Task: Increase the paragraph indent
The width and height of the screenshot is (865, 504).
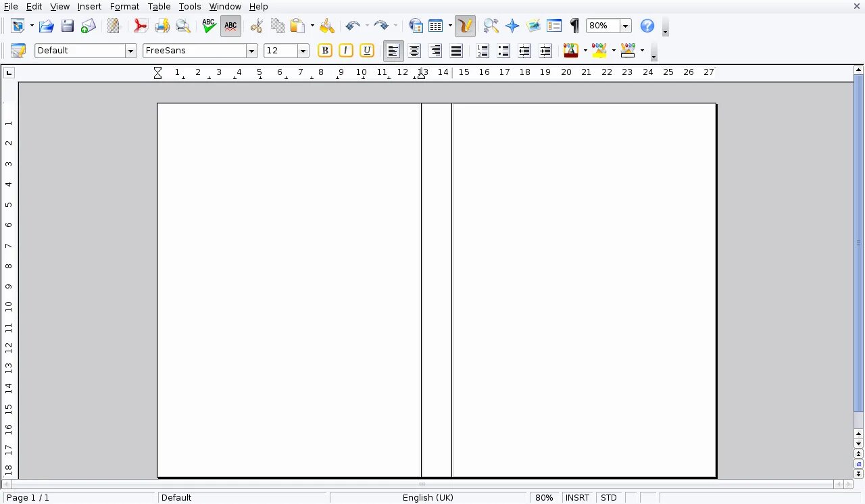Action: click(x=545, y=51)
